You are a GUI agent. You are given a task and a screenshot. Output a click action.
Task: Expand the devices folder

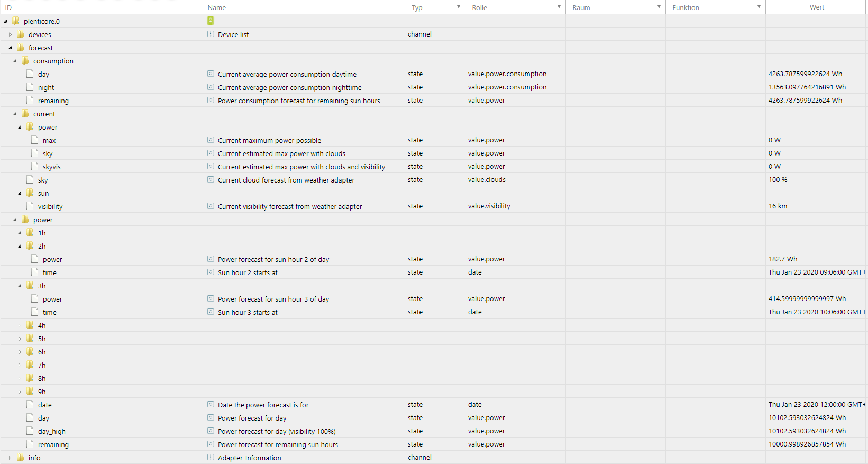pyautogui.click(x=10, y=34)
